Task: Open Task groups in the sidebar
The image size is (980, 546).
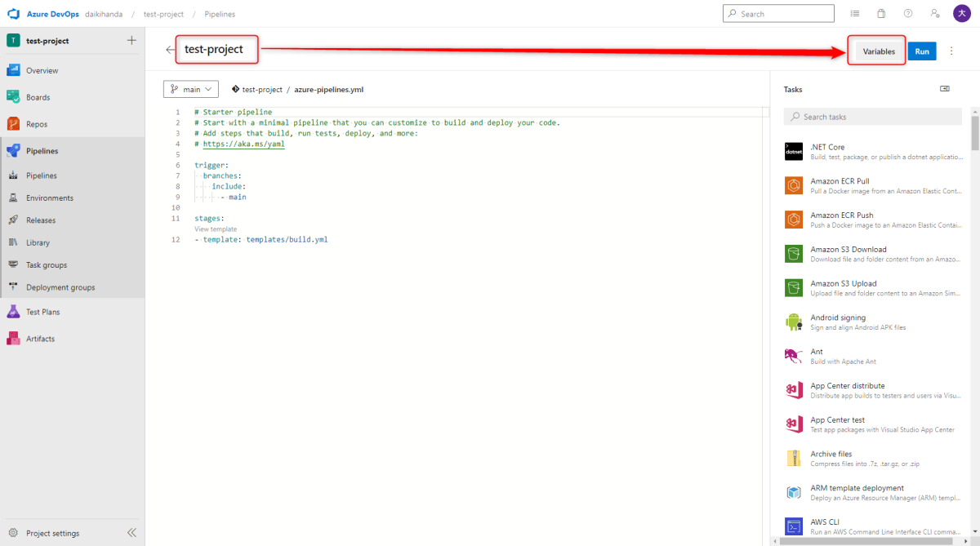Action: click(x=73, y=265)
